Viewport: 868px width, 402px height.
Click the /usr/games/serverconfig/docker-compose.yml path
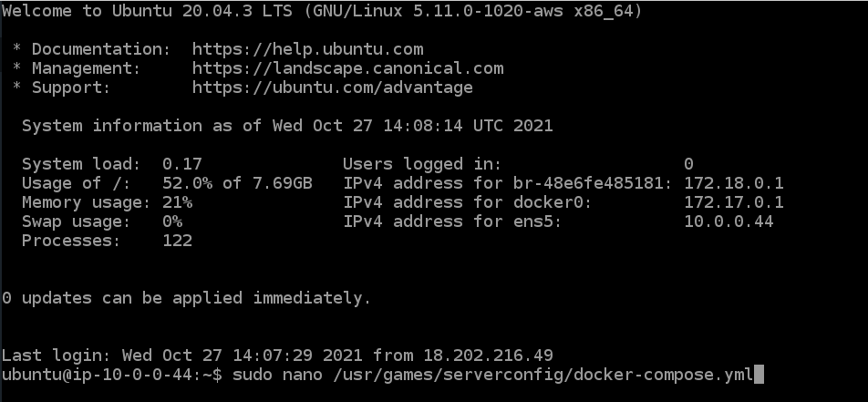coord(543,375)
